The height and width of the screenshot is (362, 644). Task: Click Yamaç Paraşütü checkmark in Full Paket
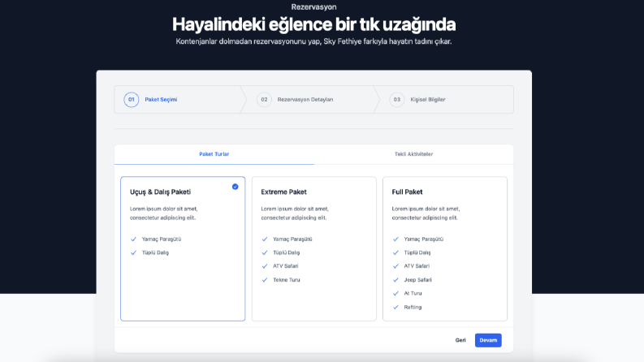point(395,239)
